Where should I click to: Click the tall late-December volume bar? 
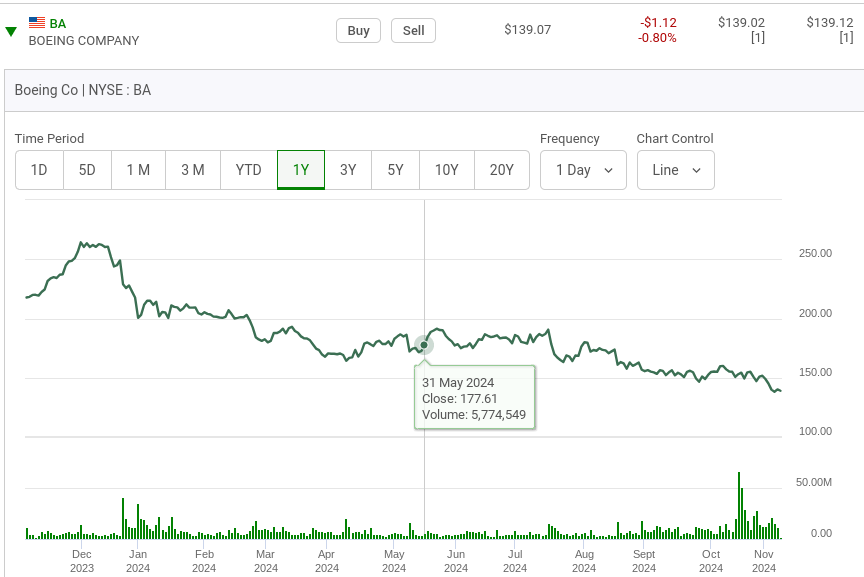(123, 519)
